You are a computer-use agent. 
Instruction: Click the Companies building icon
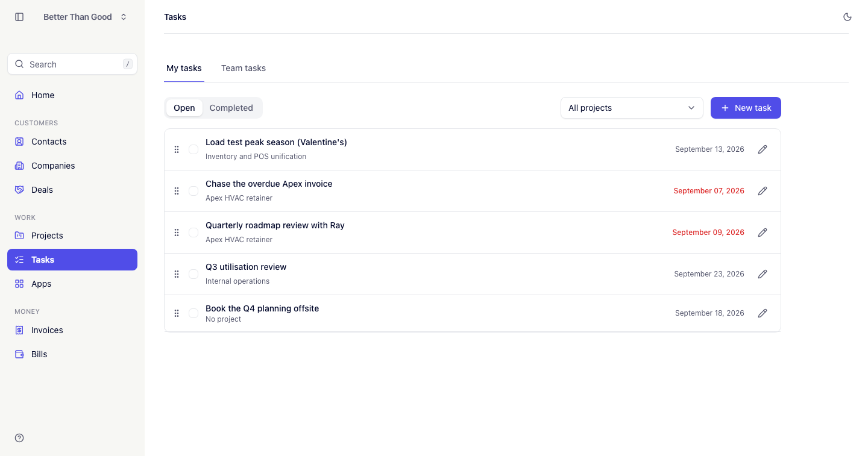[x=19, y=166]
